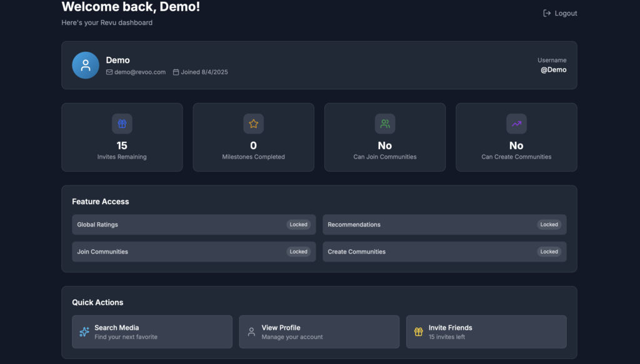Click the people icon above Can Join Communities
This screenshot has width=640, height=364.
pyautogui.click(x=385, y=124)
